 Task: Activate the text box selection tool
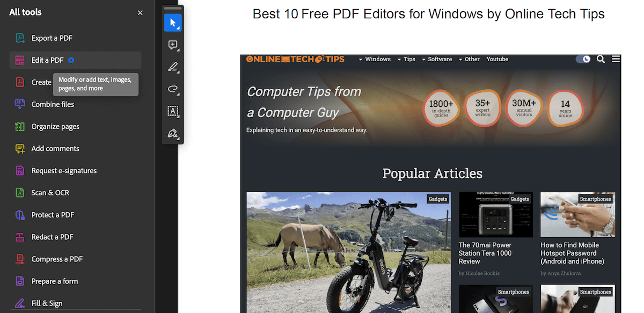[173, 111]
